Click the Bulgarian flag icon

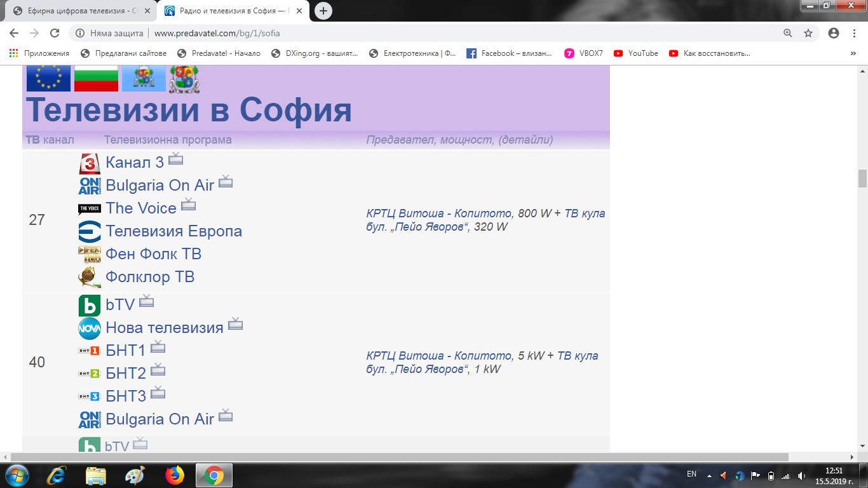(96, 78)
